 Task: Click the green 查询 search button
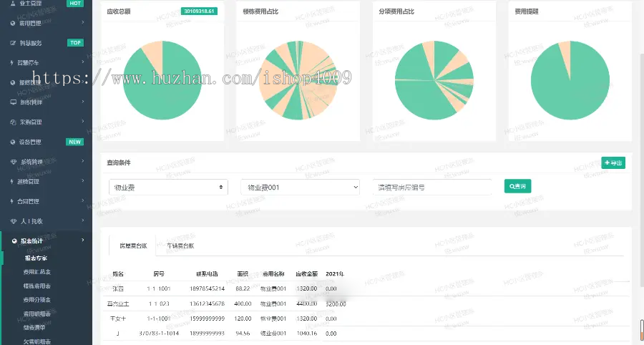(517, 186)
